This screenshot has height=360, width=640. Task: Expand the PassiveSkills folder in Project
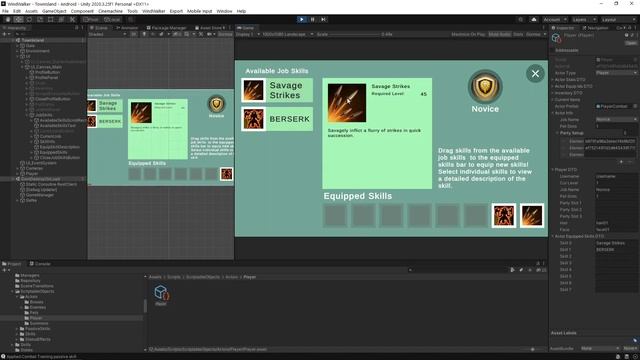point(18,329)
